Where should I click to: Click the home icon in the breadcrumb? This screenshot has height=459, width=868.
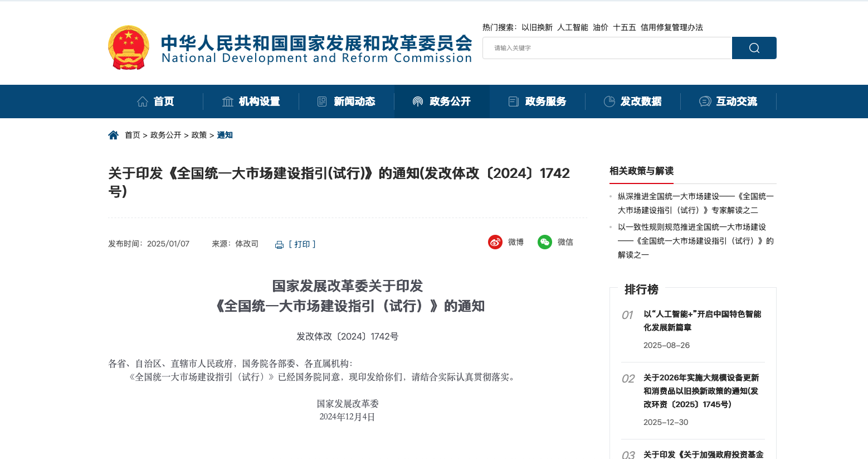[114, 134]
